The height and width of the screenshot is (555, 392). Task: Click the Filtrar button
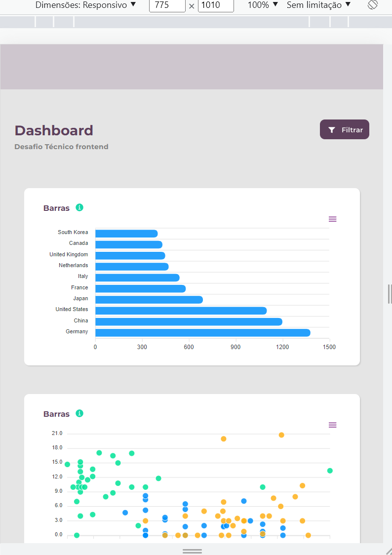(344, 129)
